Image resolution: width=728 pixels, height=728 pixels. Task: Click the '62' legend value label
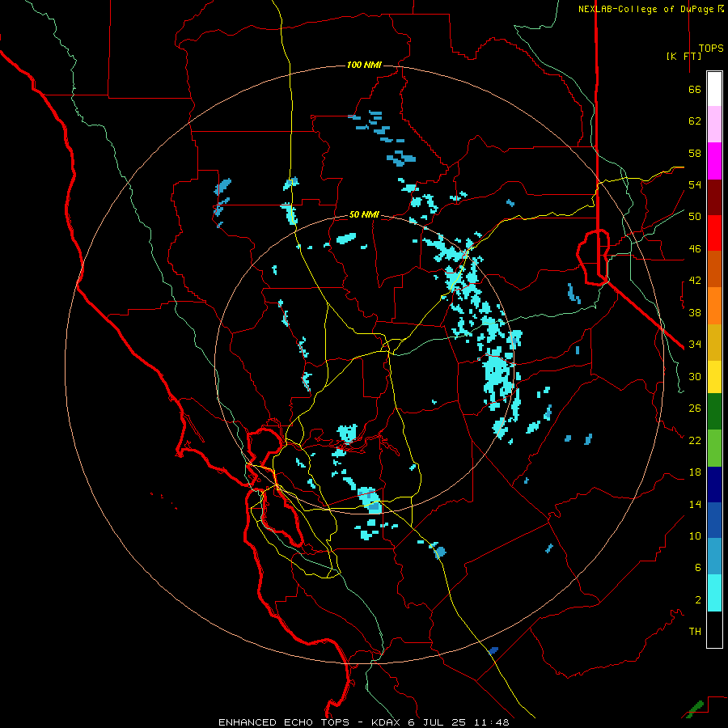coord(695,121)
